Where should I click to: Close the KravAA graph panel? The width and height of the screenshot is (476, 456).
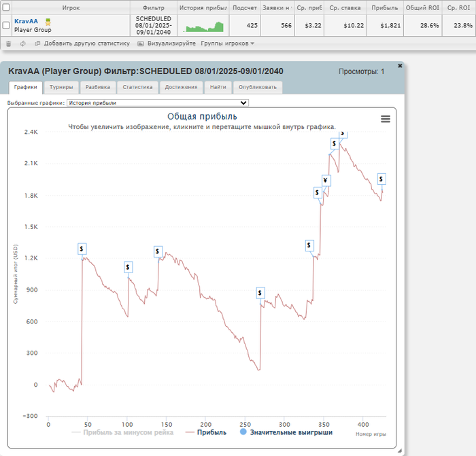(400, 65)
